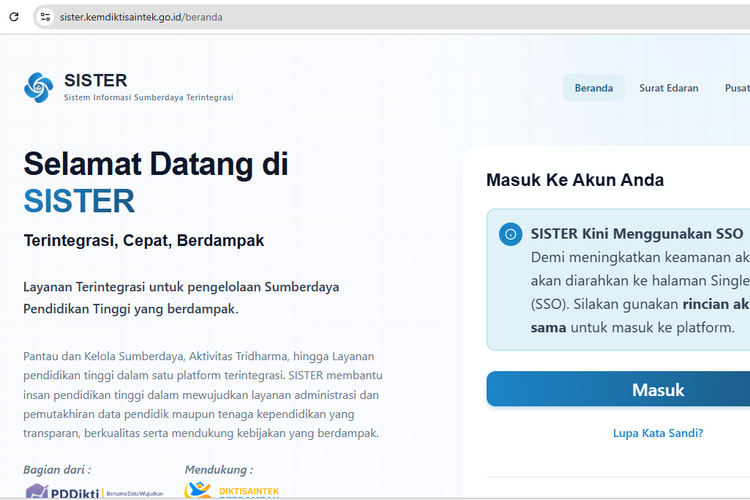Click the Terintegrasi, Cepat, Berdampak tagline
The width and height of the screenshot is (750, 500).
point(144,241)
